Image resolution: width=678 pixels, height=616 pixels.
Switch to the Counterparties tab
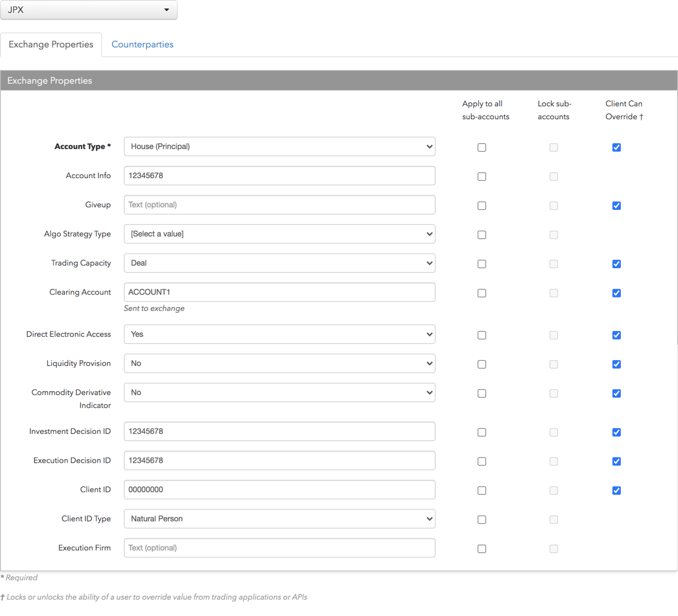[x=142, y=44]
